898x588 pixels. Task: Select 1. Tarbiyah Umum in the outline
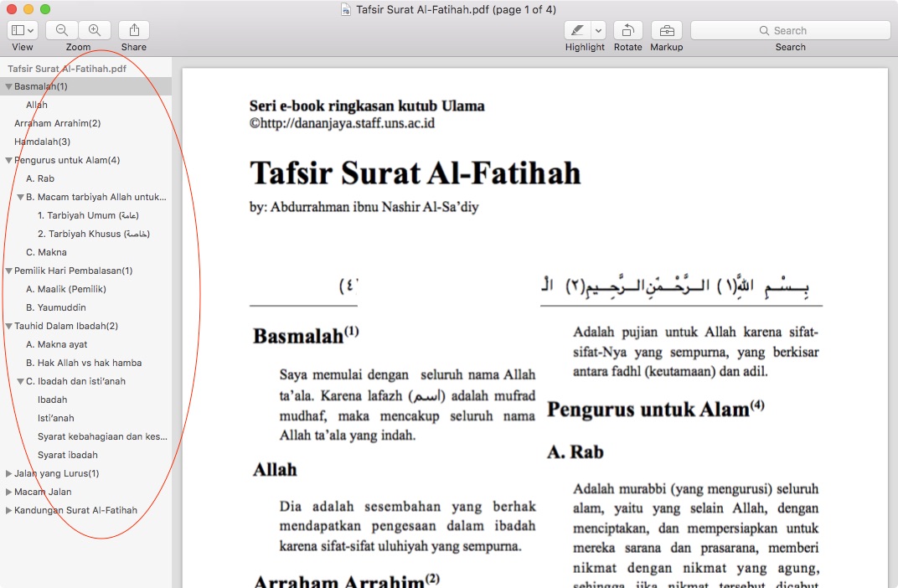(88, 215)
